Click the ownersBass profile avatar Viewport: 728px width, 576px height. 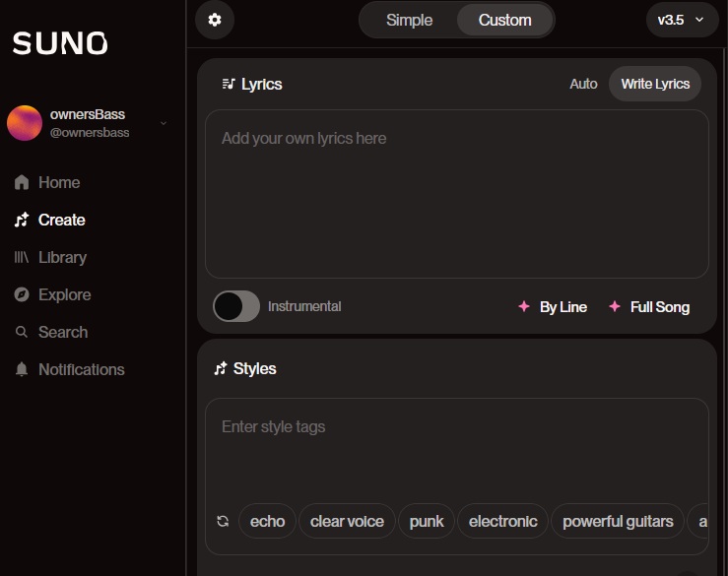point(25,123)
